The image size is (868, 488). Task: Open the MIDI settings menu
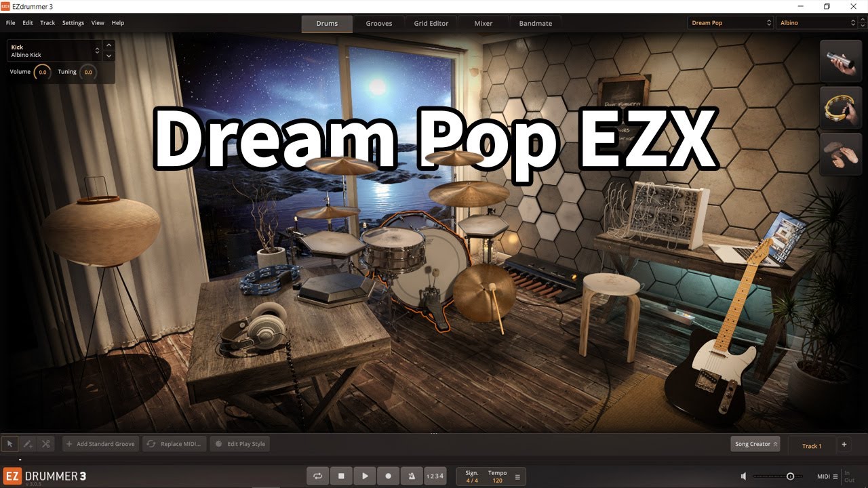click(827, 476)
